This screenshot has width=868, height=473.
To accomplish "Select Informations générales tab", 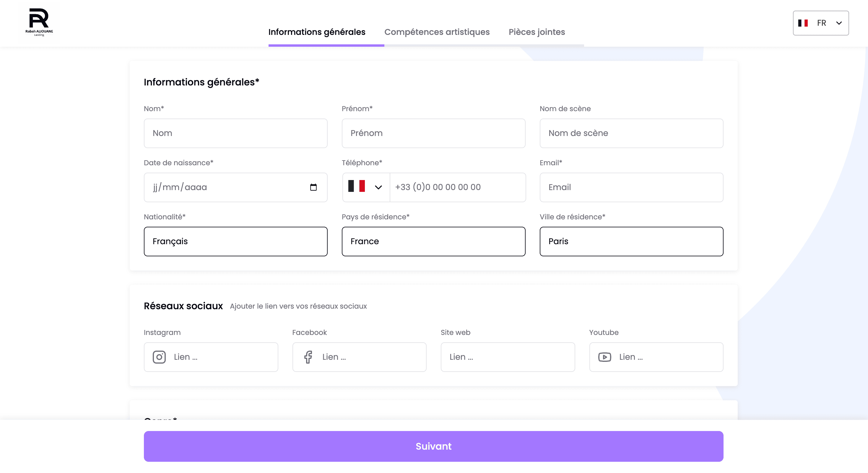I will [x=316, y=32].
